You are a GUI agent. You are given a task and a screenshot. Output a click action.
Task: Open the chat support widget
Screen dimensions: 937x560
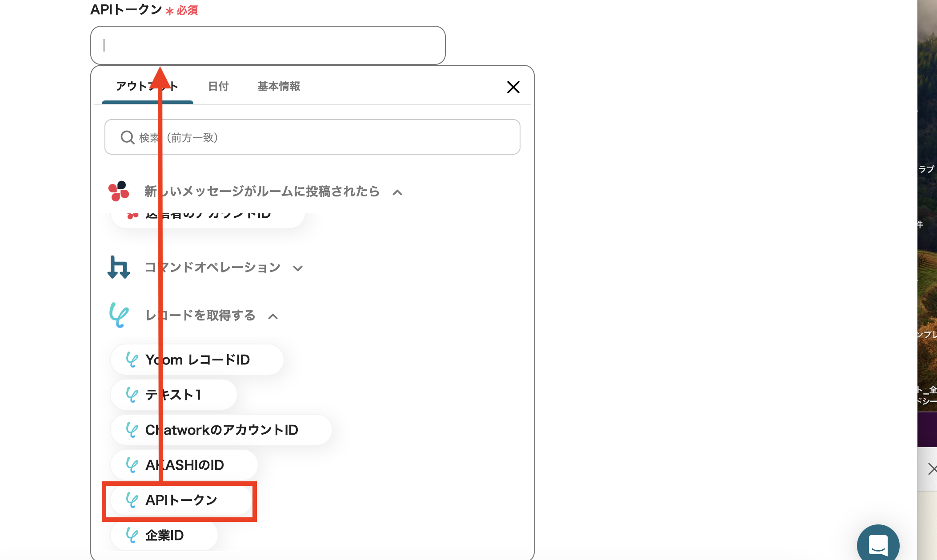coord(877,544)
